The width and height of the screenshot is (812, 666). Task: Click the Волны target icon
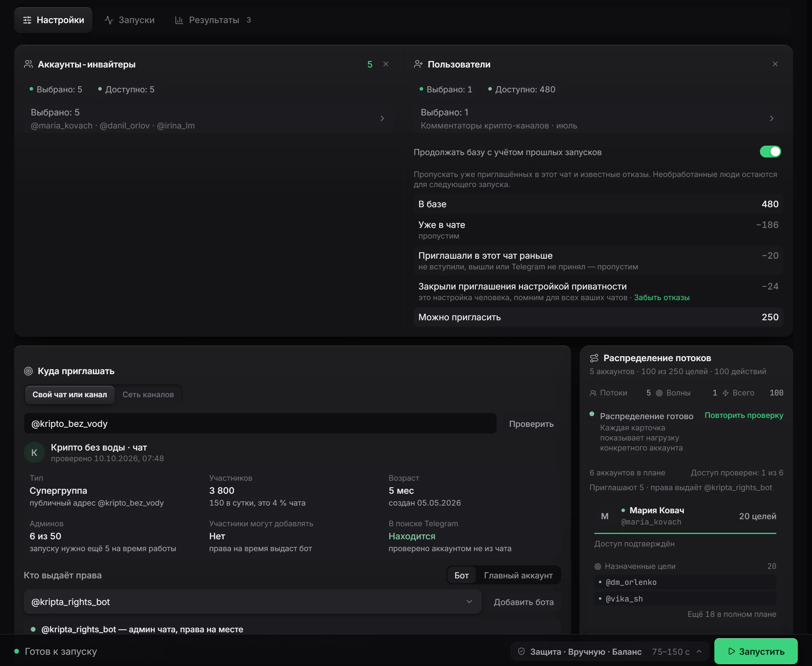659,393
